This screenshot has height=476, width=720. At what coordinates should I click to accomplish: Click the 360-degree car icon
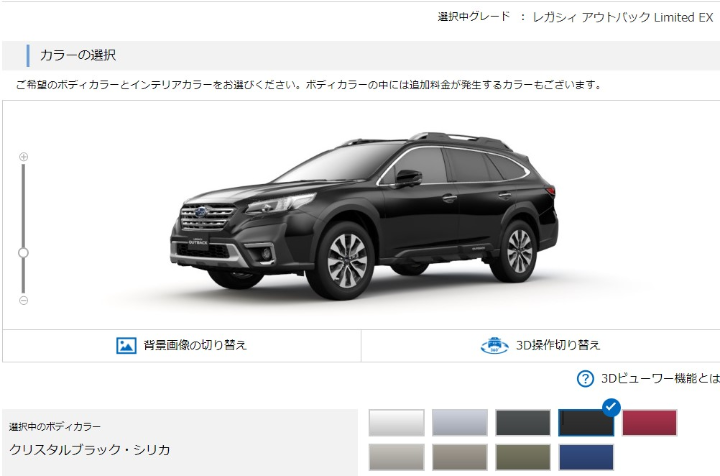coord(494,345)
